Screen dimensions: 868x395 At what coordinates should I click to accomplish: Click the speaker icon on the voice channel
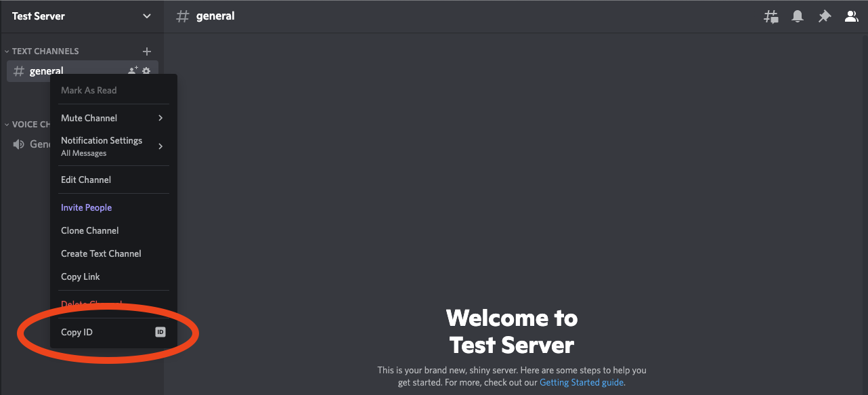click(18, 144)
